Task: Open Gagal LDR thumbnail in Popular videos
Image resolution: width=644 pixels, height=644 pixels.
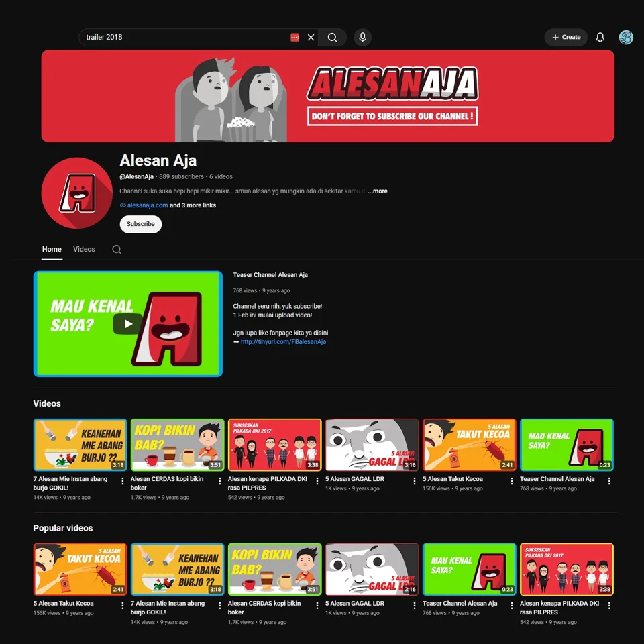Action: (x=372, y=570)
